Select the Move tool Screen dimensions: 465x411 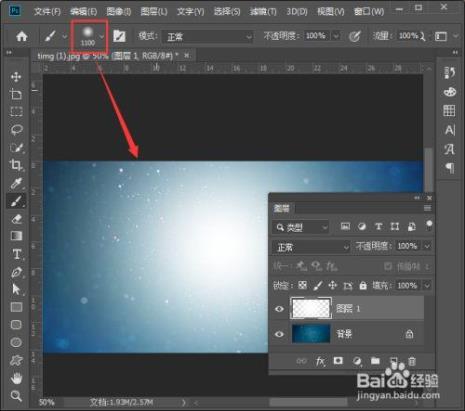[16, 77]
